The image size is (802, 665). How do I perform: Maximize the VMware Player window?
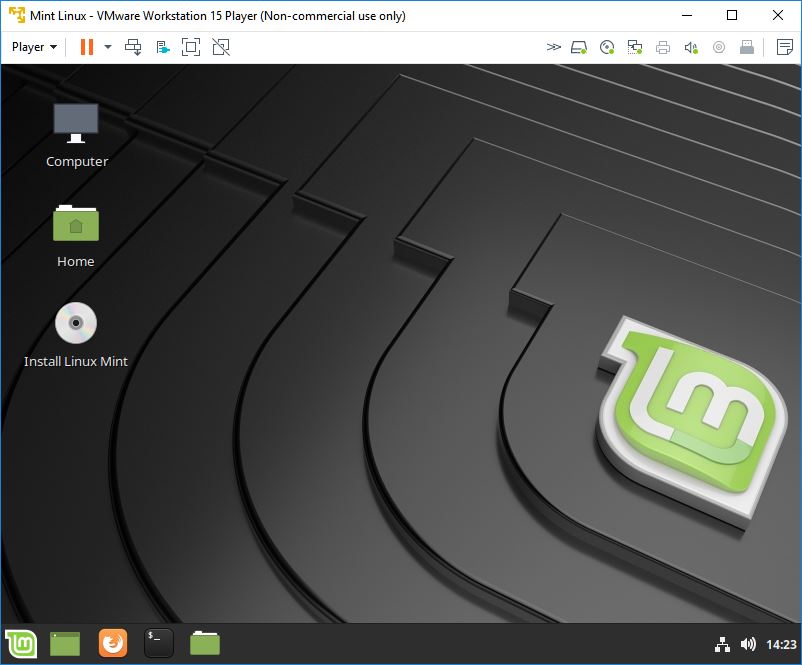(x=732, y=15)
